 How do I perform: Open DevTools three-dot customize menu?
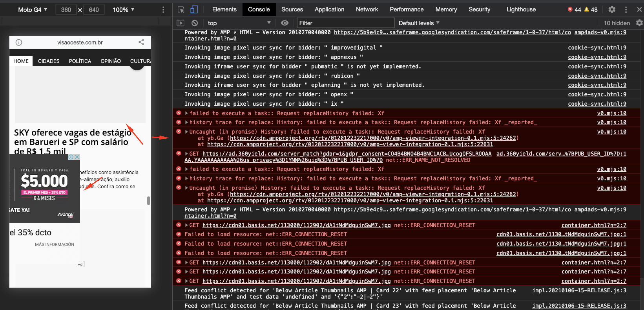(626, 9)
